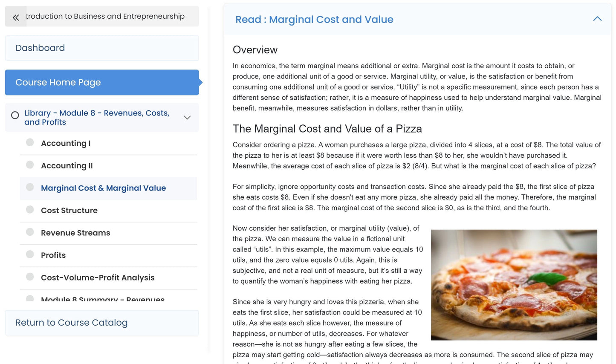
Task: Click the Accounting I status circle
Action: click(x=30, y=142)
